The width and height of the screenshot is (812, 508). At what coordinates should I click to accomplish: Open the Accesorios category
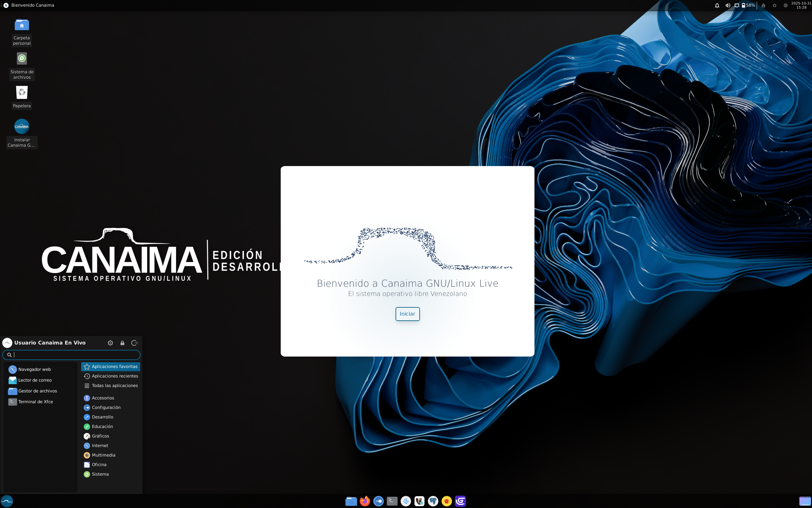(x=110, y=398)
